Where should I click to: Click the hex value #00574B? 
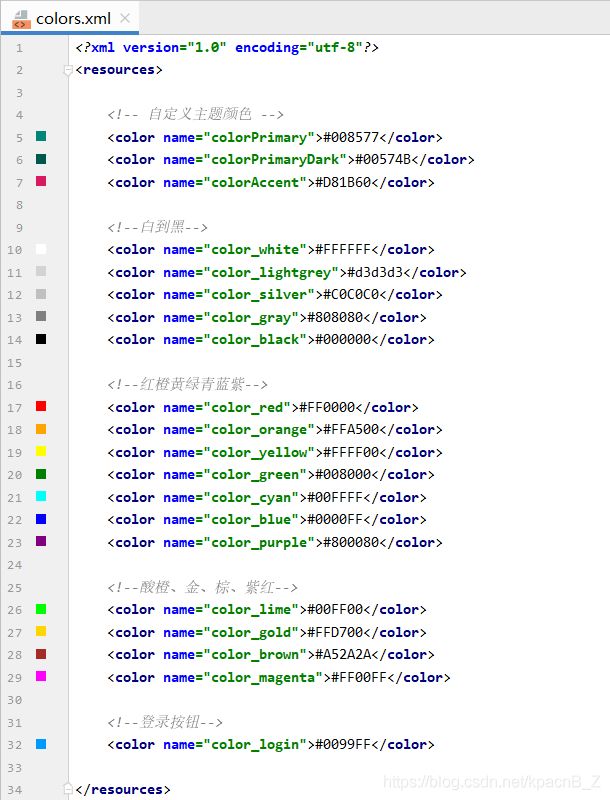383,160
